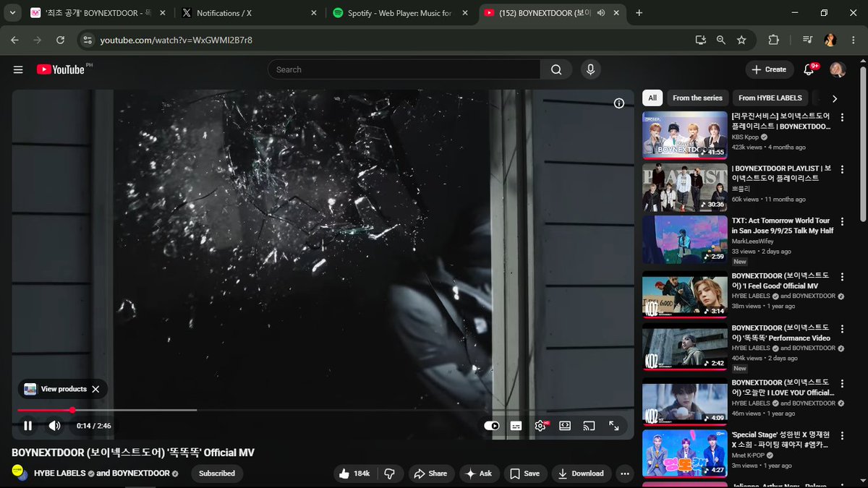
Task: Open the HYBE LABELS channel avatar
Action: tap(19, 472)
